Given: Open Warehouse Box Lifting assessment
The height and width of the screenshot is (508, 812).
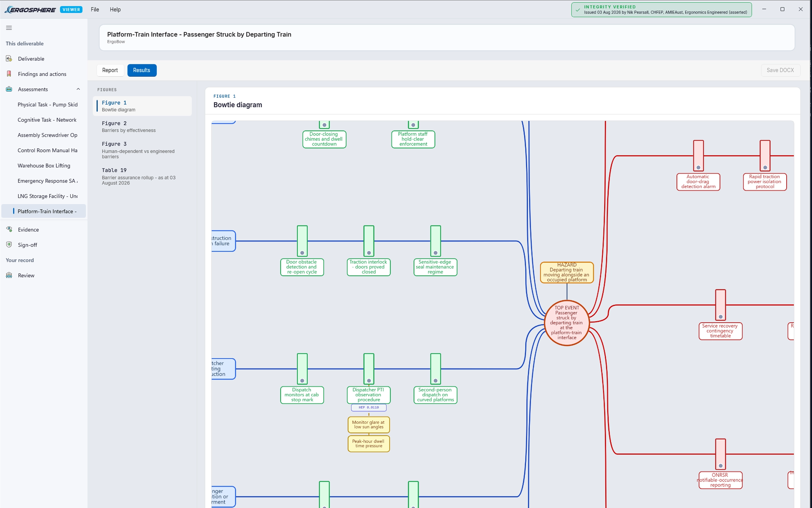Looking at the screenshot, I should coord(44,165).
